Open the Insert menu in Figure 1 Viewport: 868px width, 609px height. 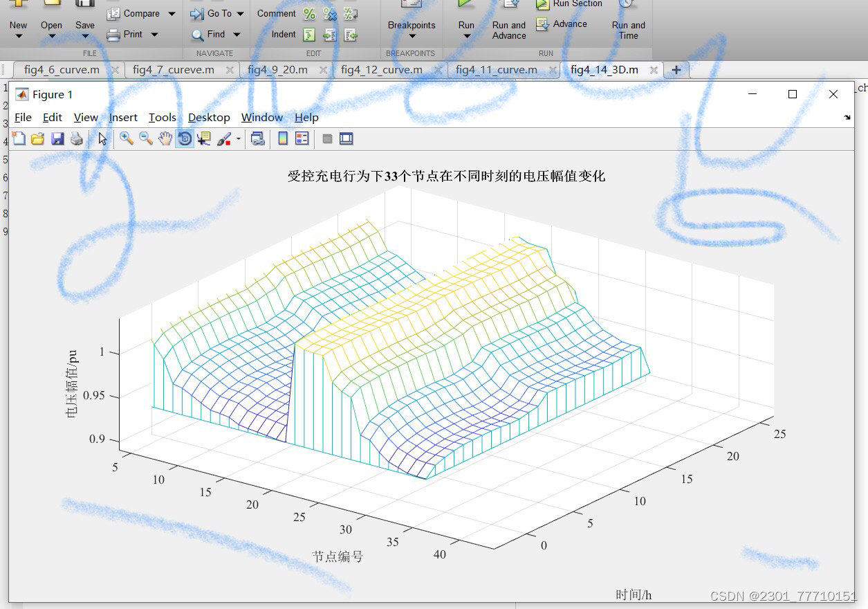123,118
